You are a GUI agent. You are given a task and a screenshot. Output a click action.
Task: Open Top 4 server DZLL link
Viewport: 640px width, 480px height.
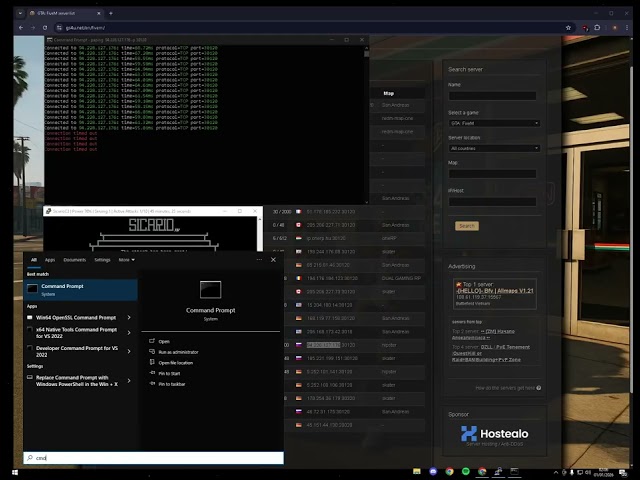pyautogui.click(x=491, y=353)
